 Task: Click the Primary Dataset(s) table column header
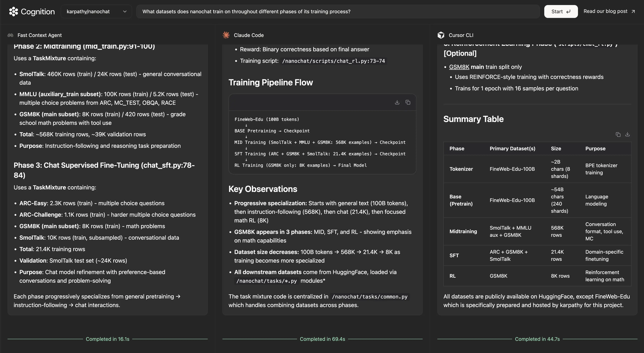[x=512, y=149]
